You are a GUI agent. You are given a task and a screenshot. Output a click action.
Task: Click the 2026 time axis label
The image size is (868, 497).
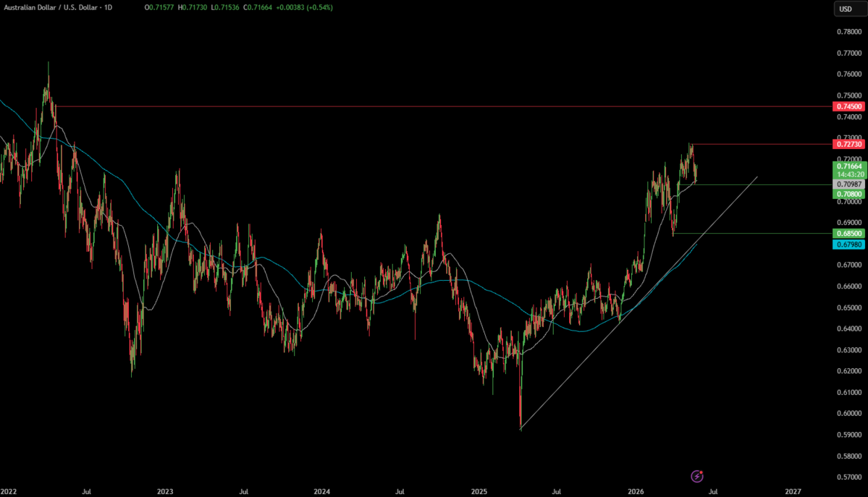636,491
